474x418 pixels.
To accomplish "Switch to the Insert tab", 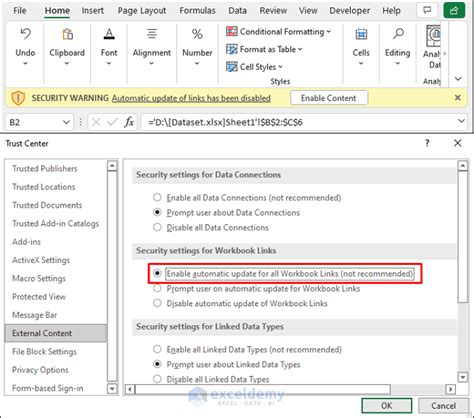I will (x=93, y=11).
